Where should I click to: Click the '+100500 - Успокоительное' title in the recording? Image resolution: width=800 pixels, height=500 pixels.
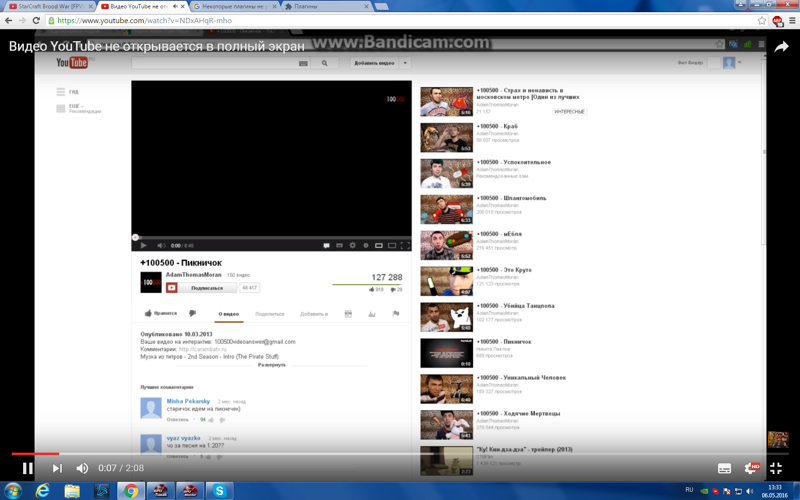click(x=514, y=162)
